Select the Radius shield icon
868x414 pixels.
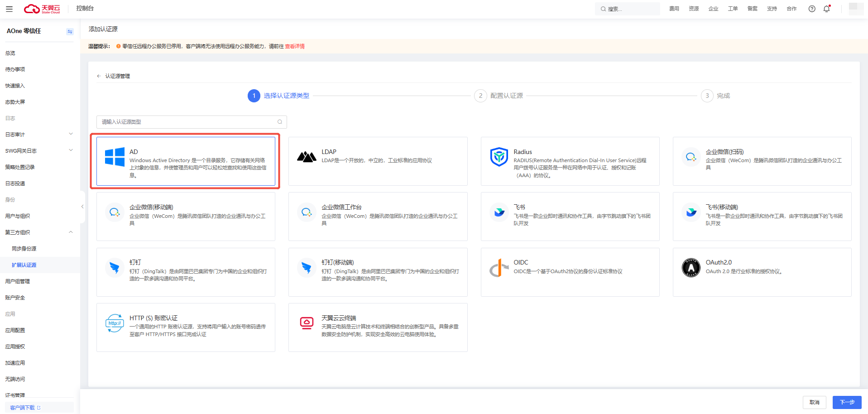[x=499, y=157]
